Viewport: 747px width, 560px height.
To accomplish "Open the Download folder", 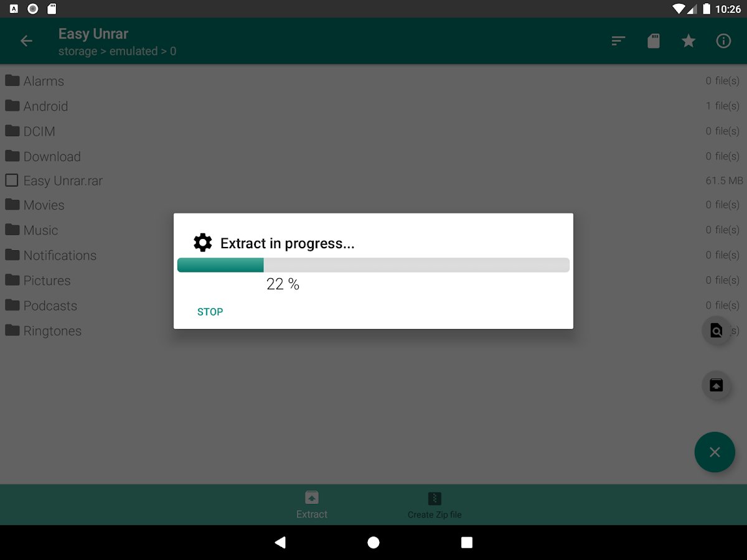I will [x=374, y=156].
